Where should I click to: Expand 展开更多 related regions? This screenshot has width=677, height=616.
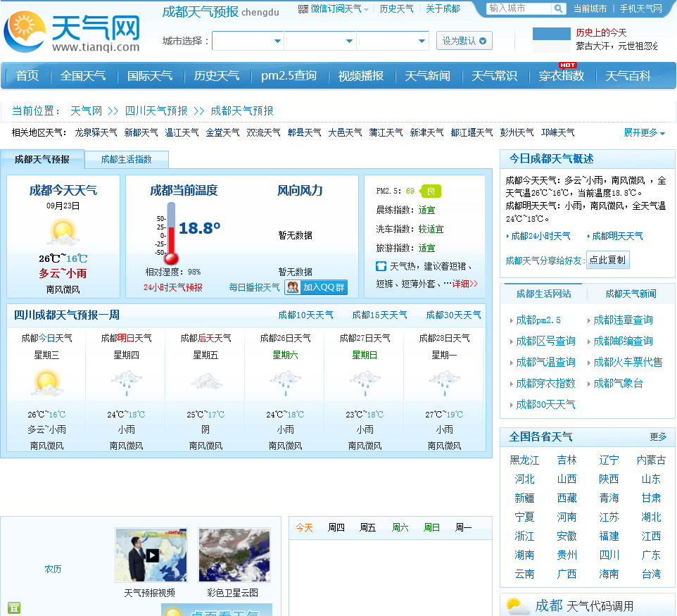pos(644,132)
